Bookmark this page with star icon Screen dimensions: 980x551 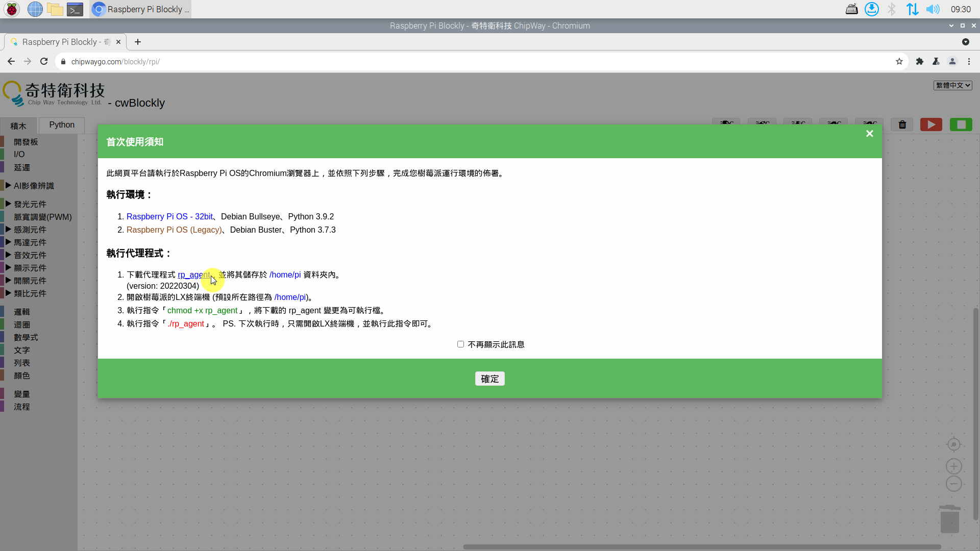pyautogui.click(x=899, y=62)
